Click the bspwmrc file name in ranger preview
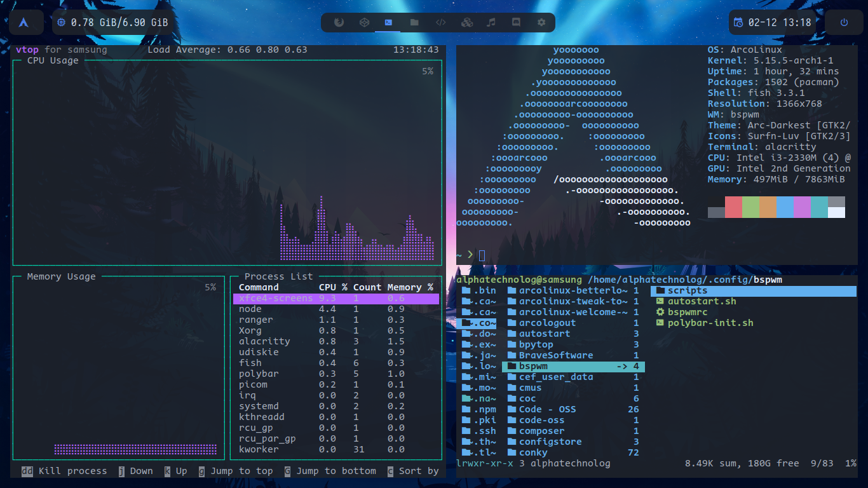This screenshot has height=488, width=868. [x=687, y=312]
